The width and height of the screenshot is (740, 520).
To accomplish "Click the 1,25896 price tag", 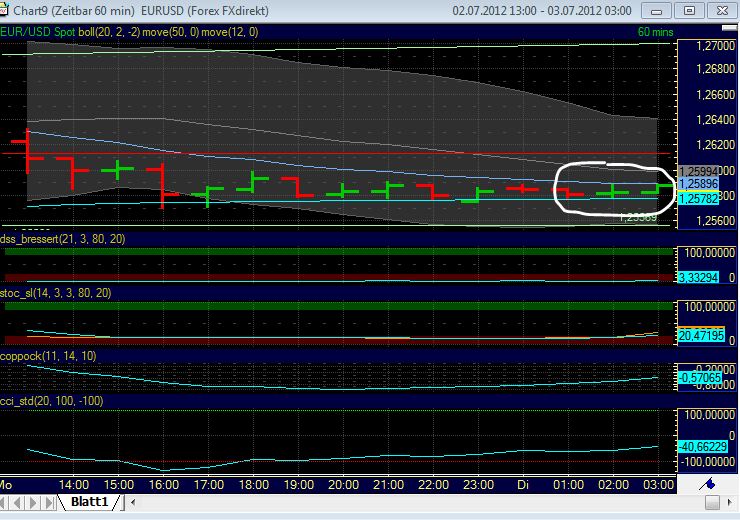I will (x=698, y=184).
